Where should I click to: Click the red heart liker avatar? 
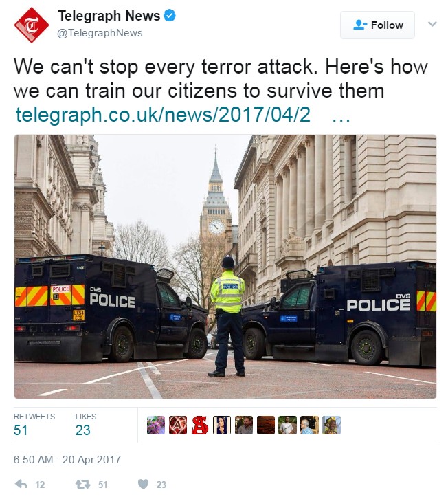tap(178, 425)
